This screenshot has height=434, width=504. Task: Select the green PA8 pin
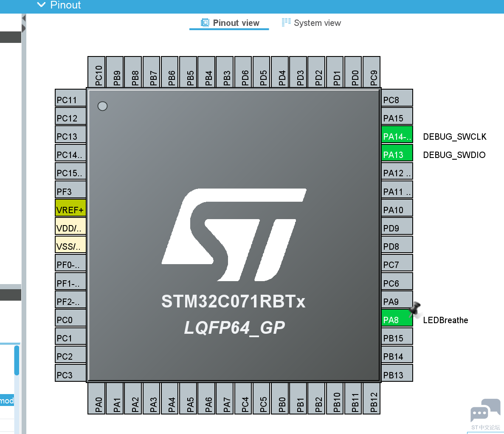(x=397, y=319)
